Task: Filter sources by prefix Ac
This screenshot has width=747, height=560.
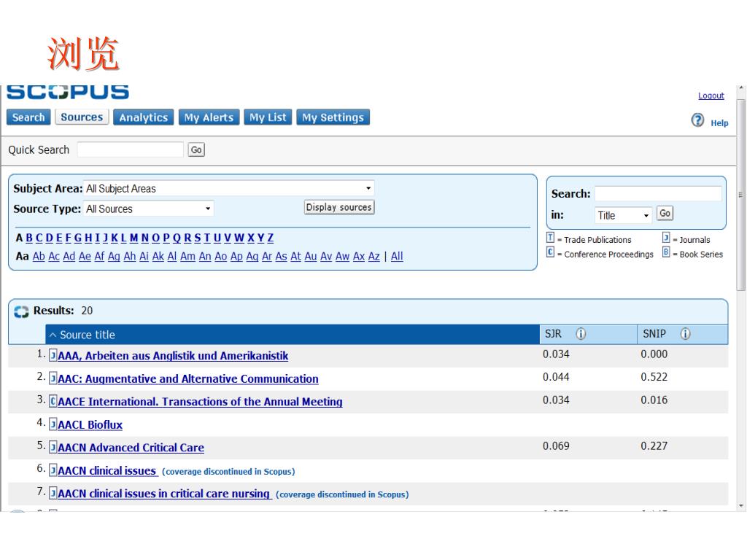Action: point(54,256)
